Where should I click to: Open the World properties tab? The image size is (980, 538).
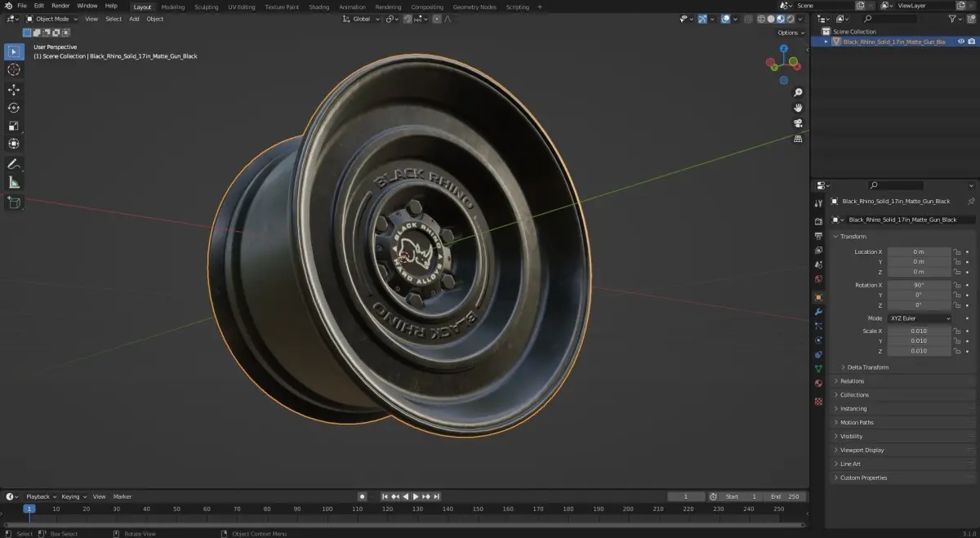pyautogui.click(x=818, y=279)
